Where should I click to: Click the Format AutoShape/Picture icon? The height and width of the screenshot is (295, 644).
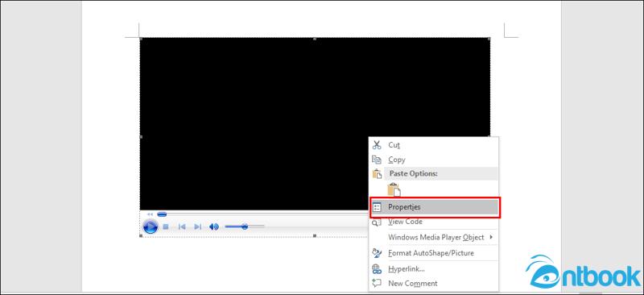(377, 253)
